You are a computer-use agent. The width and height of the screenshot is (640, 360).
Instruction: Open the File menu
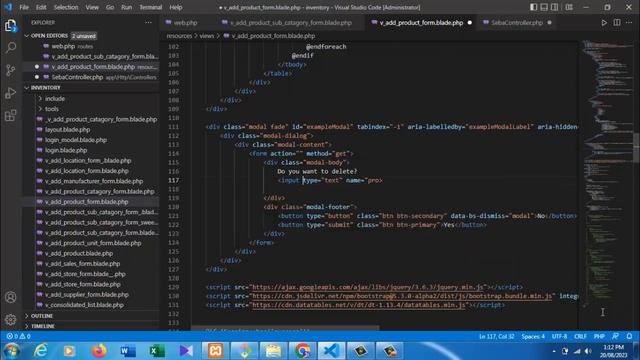pyautogui.click(x=24, y=7)
